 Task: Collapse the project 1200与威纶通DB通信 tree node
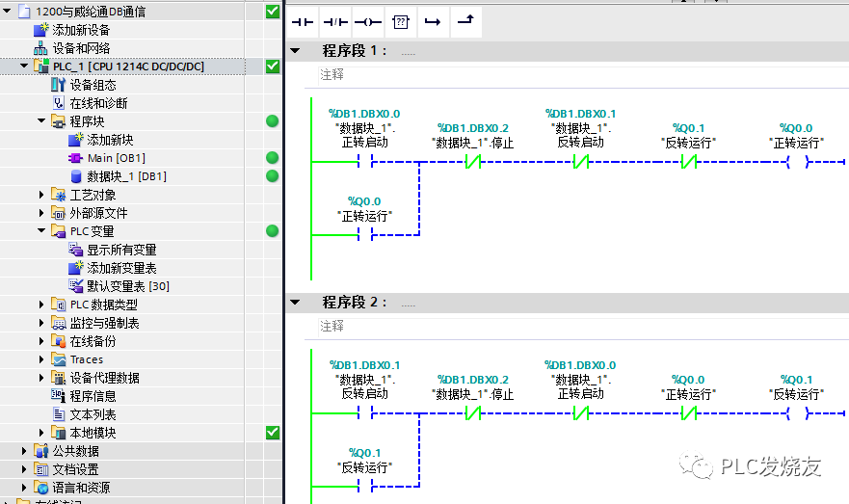coord(7,11)
